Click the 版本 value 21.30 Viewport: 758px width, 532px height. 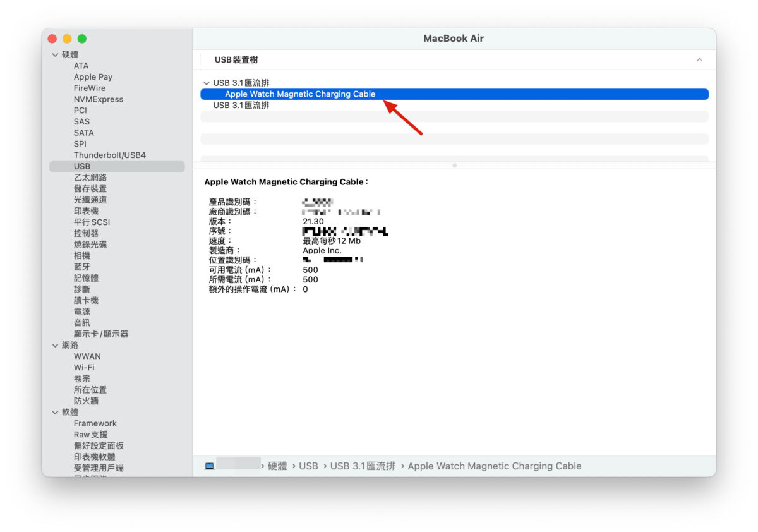pos(313,222)
